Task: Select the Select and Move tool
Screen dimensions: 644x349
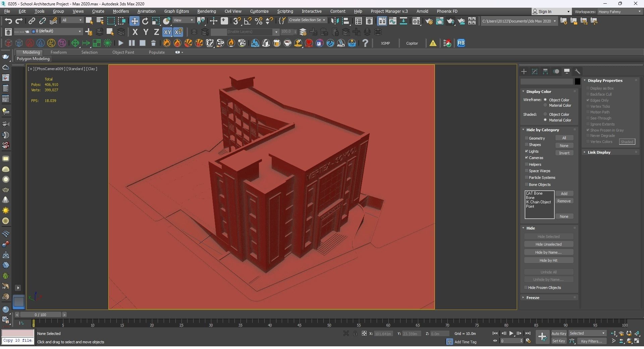Action: pyautogui.click(x=135, y=21)
